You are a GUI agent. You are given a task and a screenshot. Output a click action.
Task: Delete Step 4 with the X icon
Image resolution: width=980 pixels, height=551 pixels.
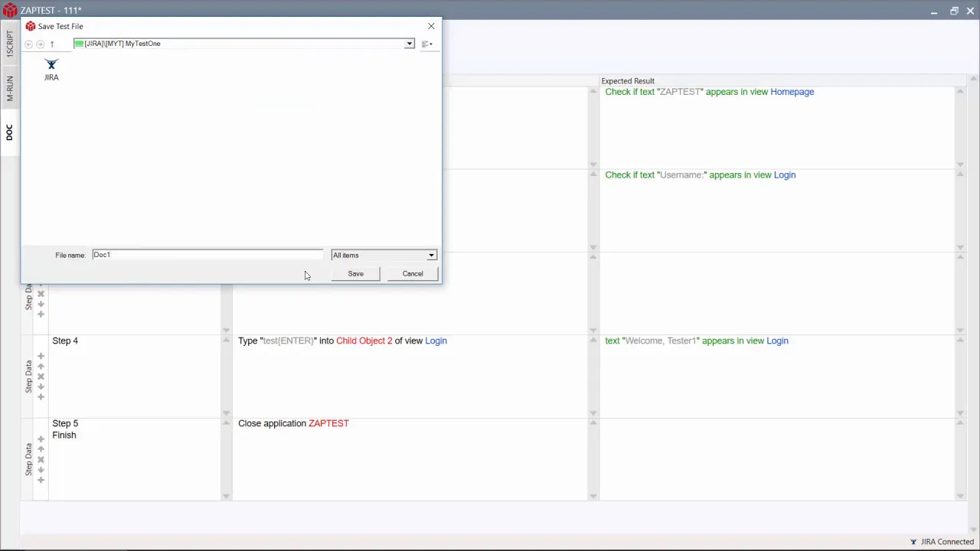coord(41,377)
